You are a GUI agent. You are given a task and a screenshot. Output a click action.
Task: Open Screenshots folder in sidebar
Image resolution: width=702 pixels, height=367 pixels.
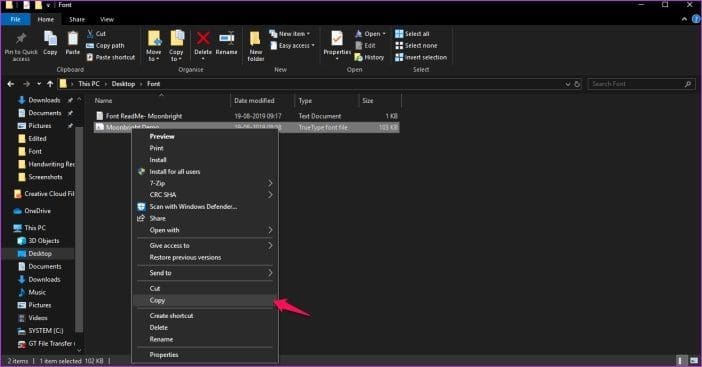point(45,177)
